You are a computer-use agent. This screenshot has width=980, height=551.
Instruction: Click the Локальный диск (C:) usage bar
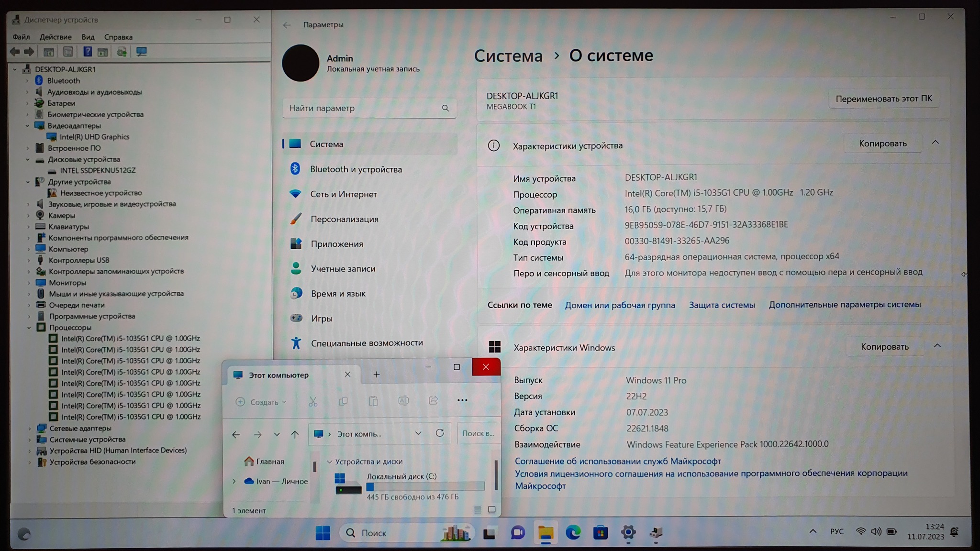tap(425, 487)
